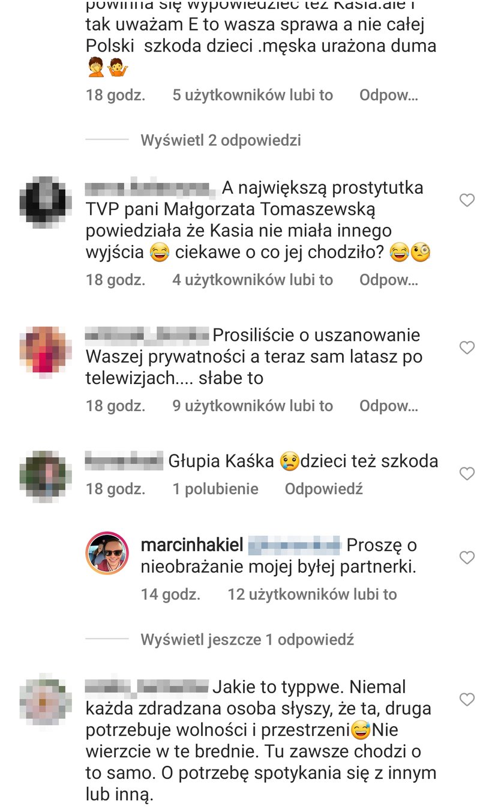Like the comment about Małgorzata Tomaszewska
504x812 pixels.
click(467, 200)
